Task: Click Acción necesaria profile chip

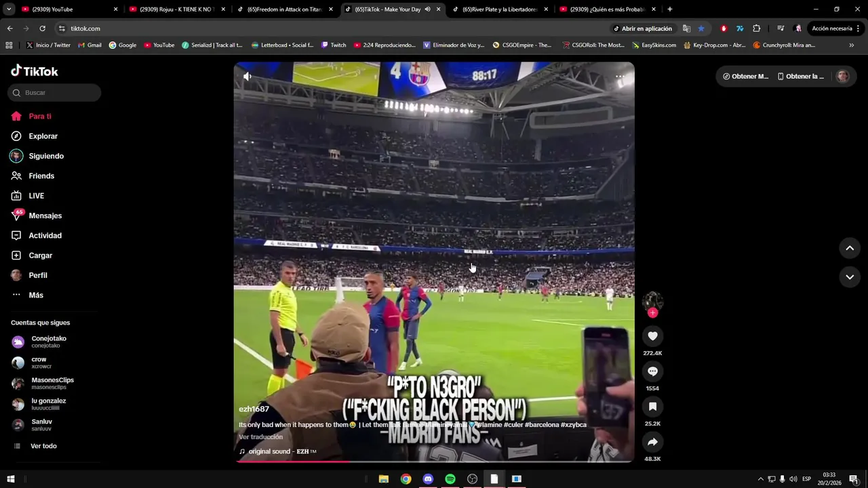Action: 825,28
